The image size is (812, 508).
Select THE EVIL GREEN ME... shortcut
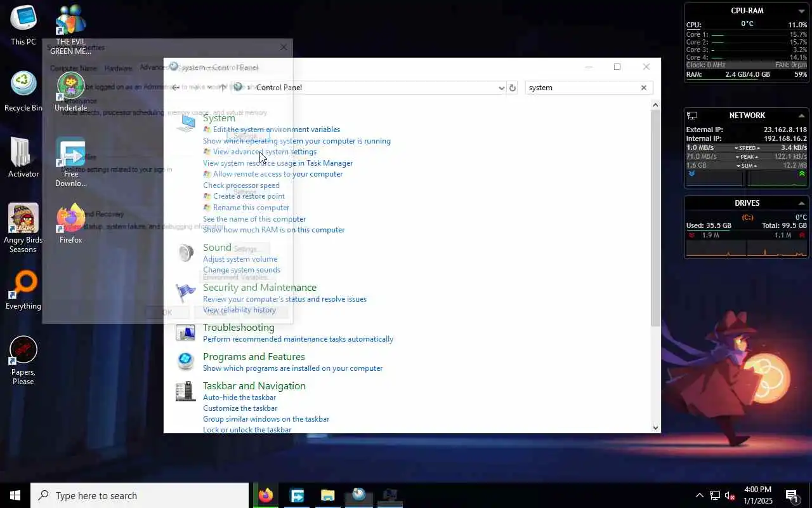pyautogui.click(x=71, y=30)
